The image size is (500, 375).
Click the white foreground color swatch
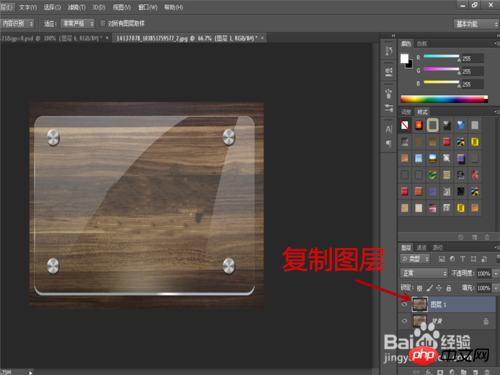click(404, 58)
